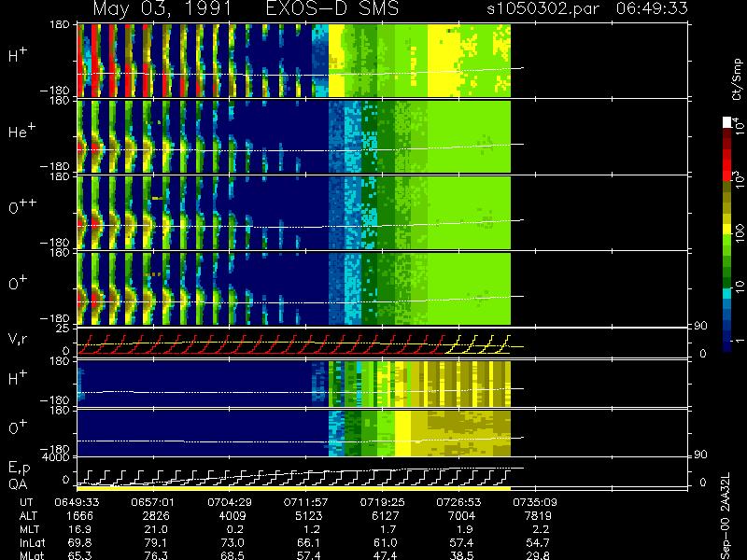This screenshot has height=560, width=747.
Task: Click the date title 'May 03, 1991'
Action: click(162, 8)
